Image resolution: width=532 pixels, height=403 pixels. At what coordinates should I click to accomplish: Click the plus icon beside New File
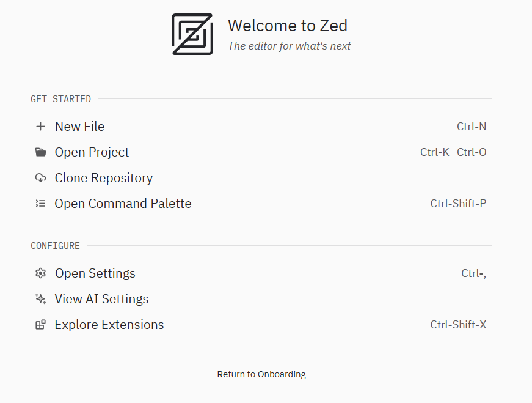[x=40, y=127]
